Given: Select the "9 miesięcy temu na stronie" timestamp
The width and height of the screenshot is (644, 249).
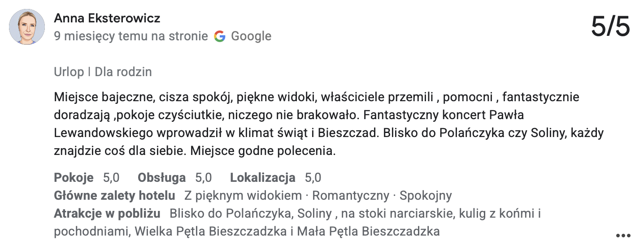Looking at the screenshot, I should click(x=131, y=36).
